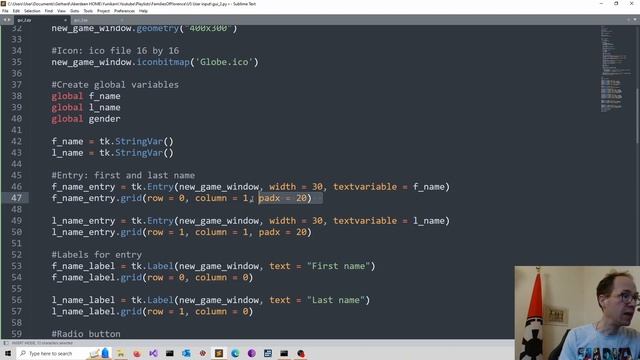This screenshot has width=640, height=360.
Task: Open File Explorer from the taskbar
Action: [120, 353]
